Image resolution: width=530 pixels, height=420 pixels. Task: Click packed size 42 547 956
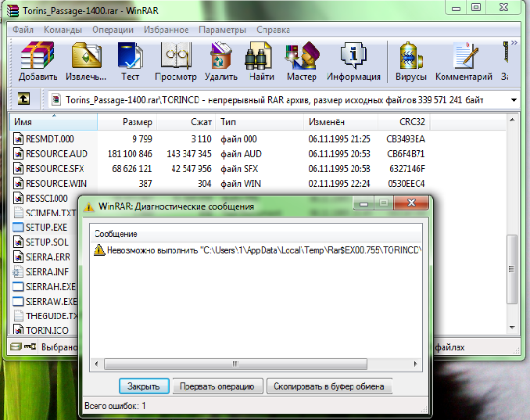coord(192,169)
